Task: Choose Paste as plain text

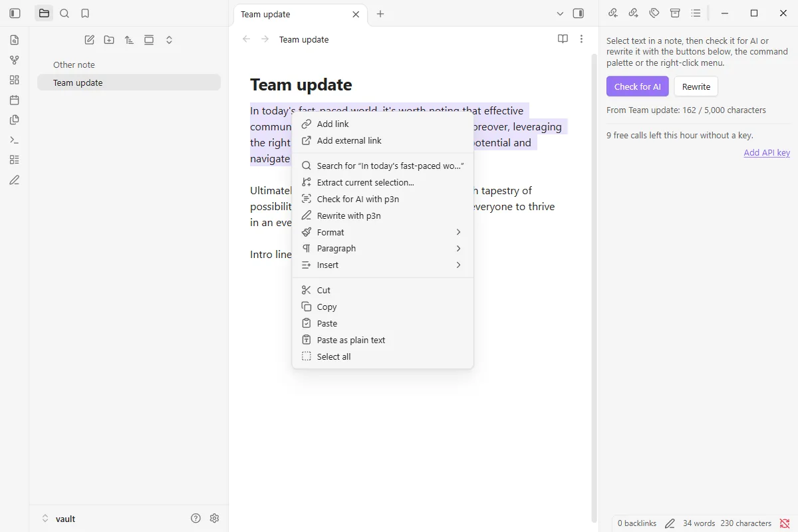Action: coord(383,340)
